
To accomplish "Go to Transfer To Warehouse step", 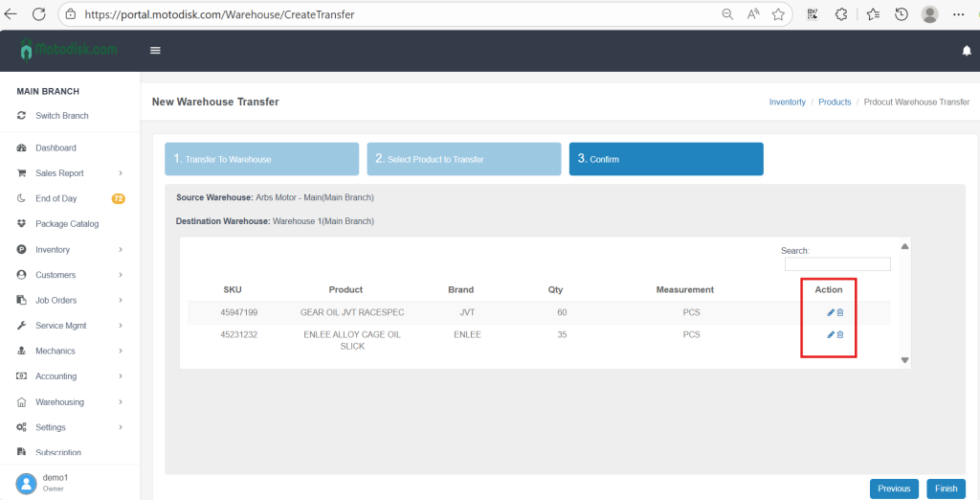I will tap(261, 159).
